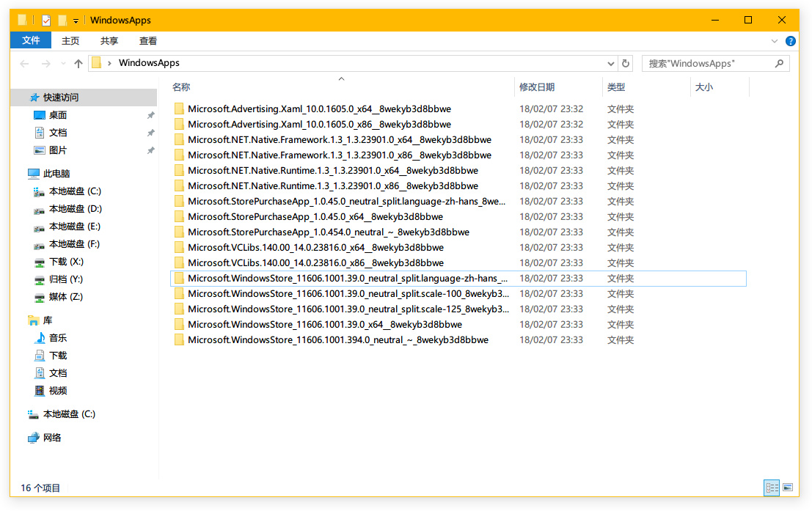
Task: Switch to large icons view
Action: [788, 488]
